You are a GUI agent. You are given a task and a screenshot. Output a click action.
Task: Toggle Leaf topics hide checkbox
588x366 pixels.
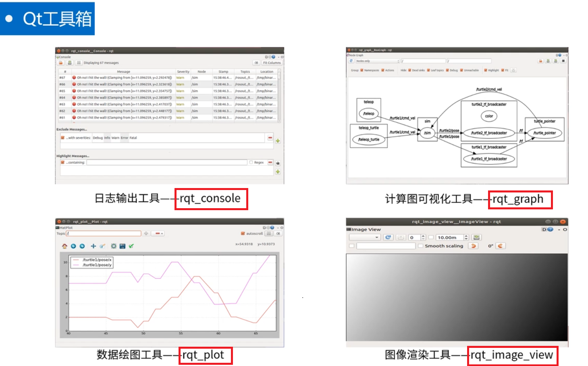coord(429,70)
